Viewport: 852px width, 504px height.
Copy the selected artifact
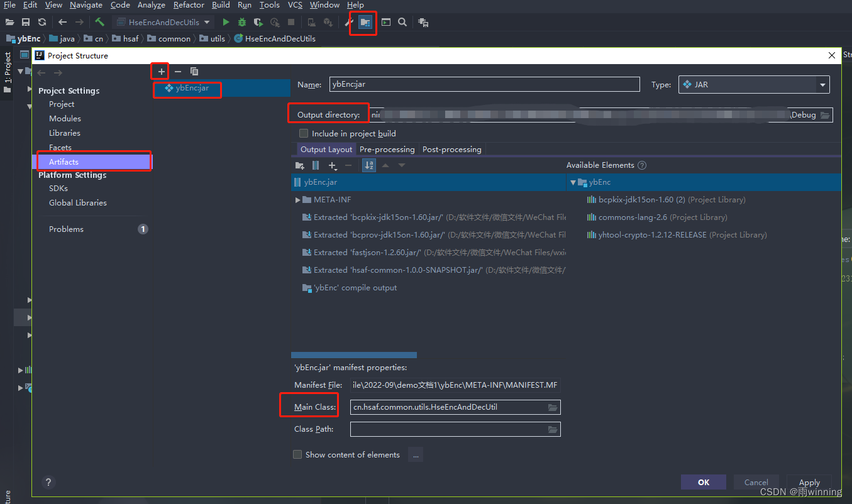click(x=194, y=72)
